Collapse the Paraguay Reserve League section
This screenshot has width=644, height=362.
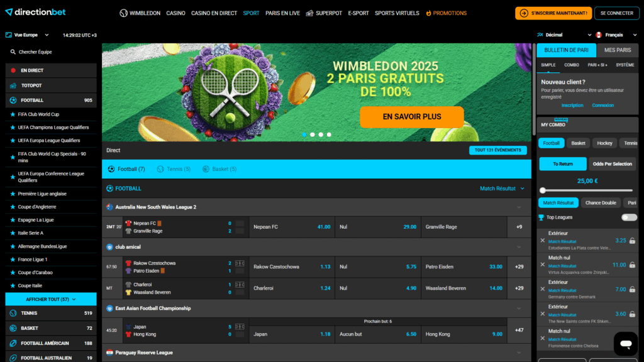point(519,353)
